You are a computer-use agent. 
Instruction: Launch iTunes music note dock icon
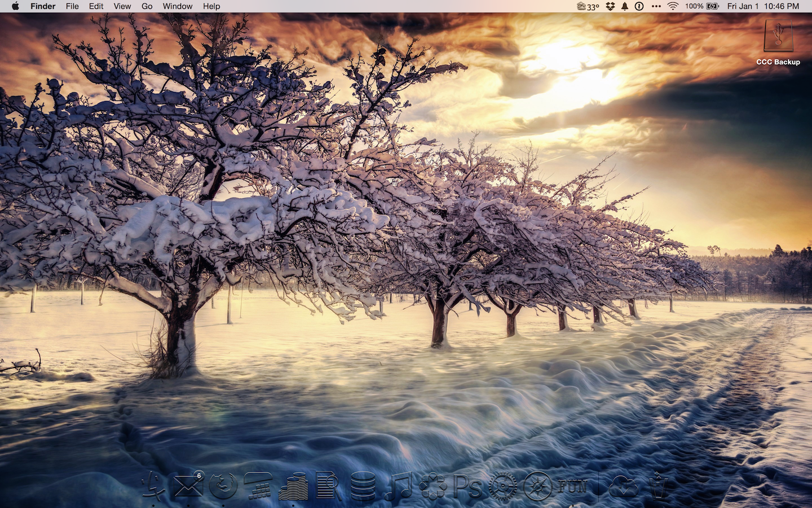[x=398, y=485]
